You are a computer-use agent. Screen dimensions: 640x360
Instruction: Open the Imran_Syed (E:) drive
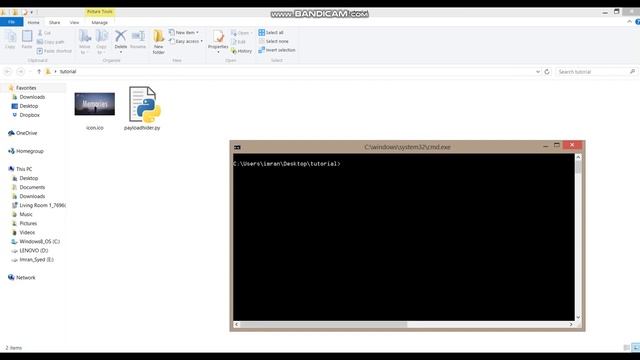click(x=36, y=259)
